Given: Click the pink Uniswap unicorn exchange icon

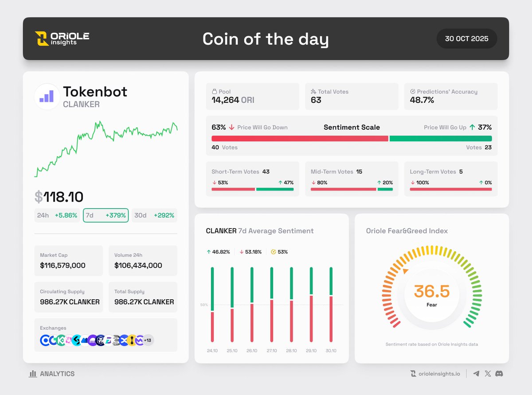Looking at the screenshot, I should click(x=69, y=340).
